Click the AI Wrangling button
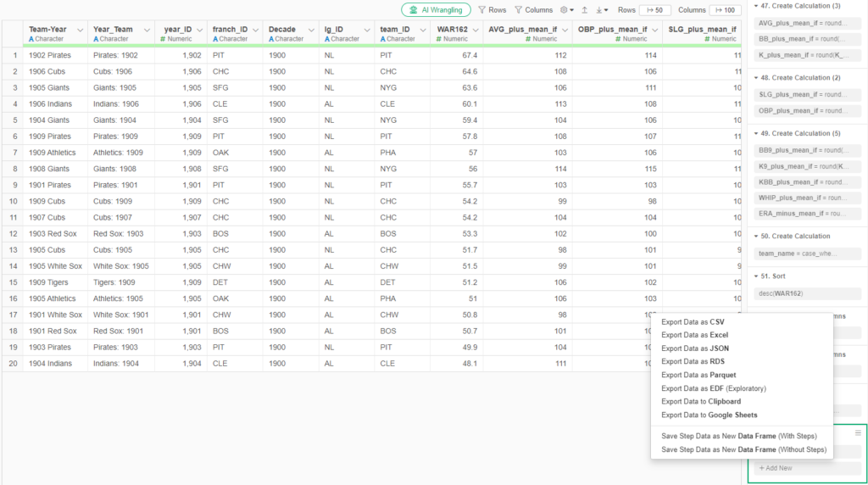 (436, 10)
